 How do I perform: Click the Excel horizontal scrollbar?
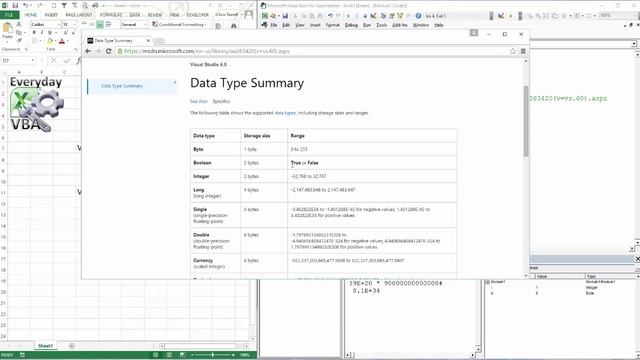(x=204, y=346)
